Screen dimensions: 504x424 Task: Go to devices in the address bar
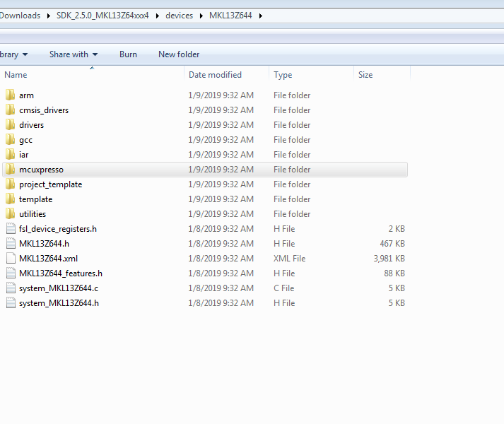(x=179, y=16)
